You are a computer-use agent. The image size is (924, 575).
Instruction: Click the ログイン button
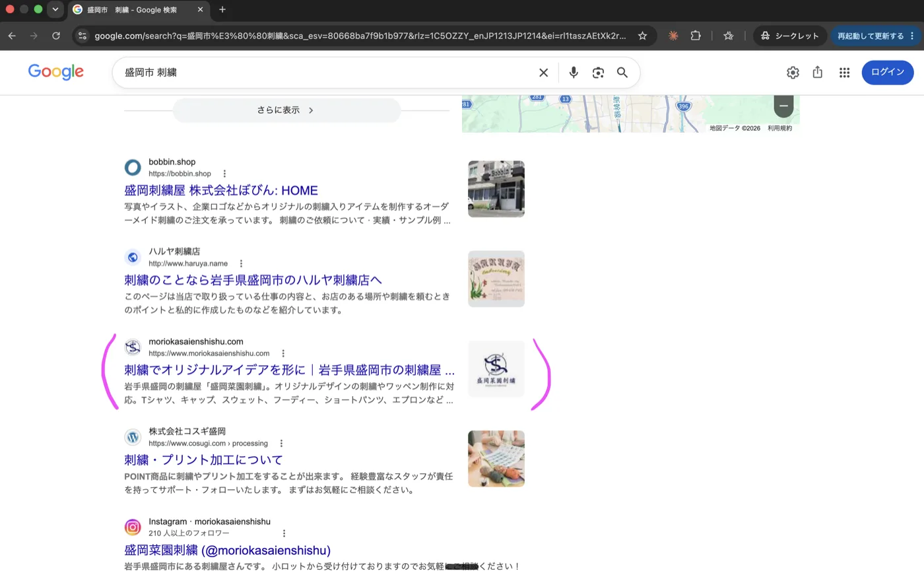click(x=888, y=72)
